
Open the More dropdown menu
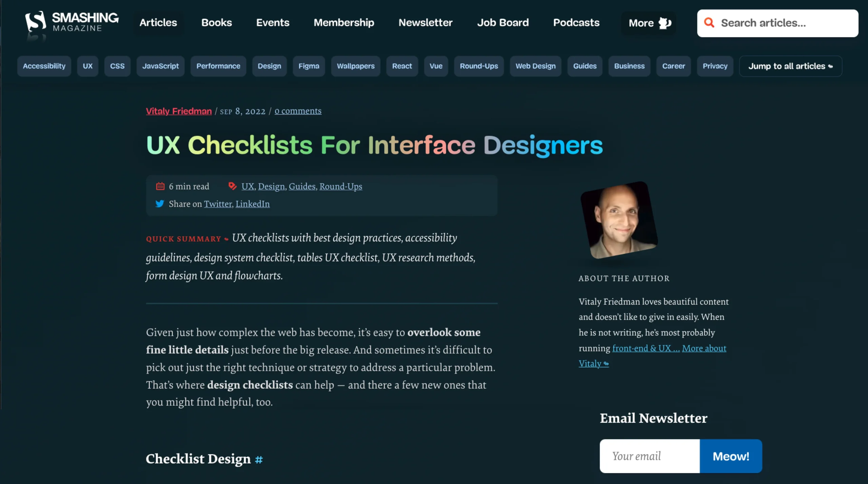click(648, 23)
